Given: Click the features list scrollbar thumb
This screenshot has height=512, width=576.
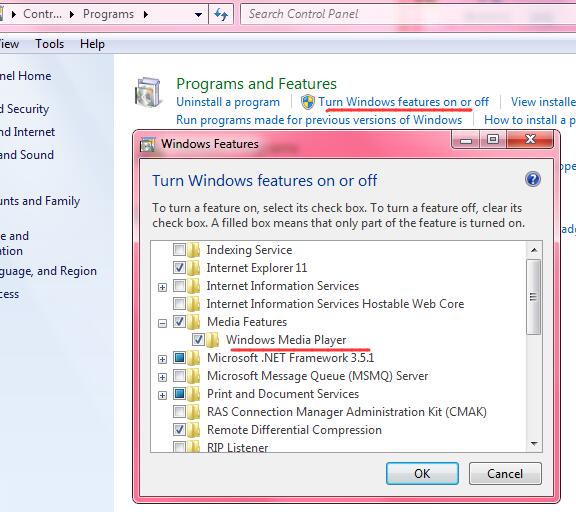Looking at the screenshot, I should point(534,297).
